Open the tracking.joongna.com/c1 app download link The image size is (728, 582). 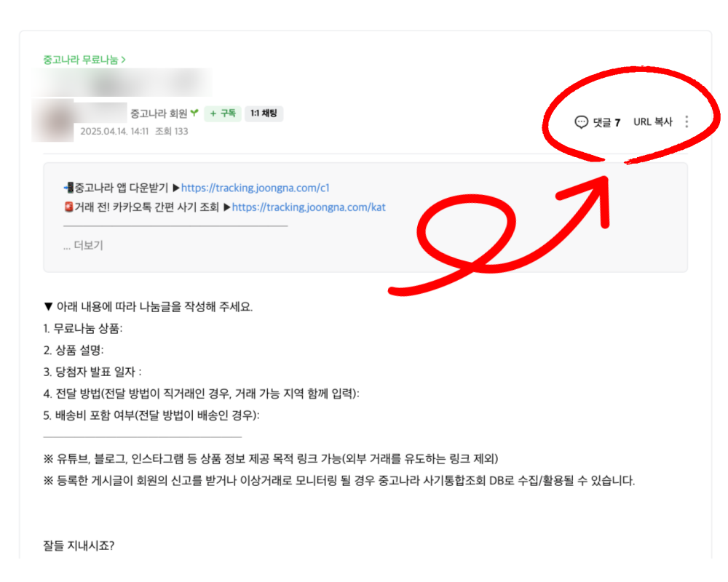[256, 188]
